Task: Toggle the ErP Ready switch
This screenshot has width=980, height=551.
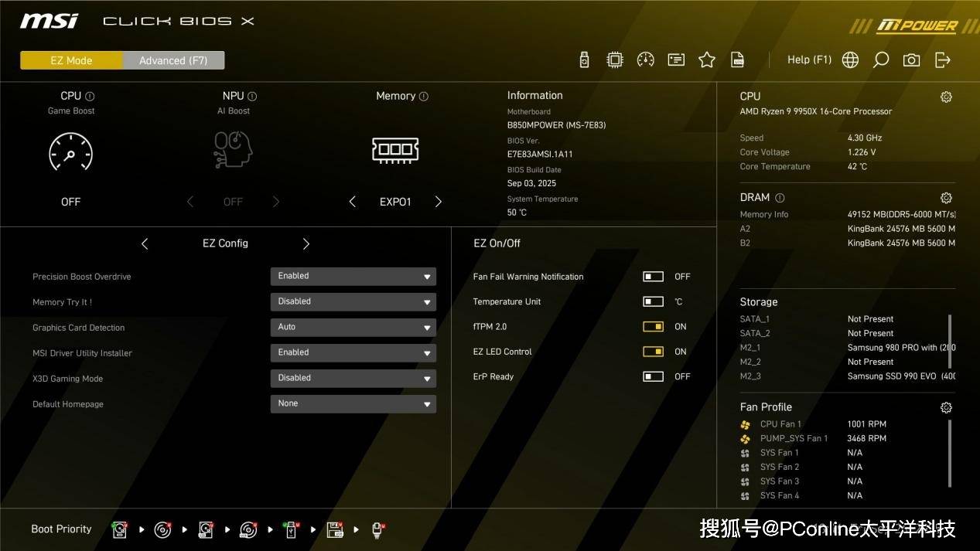Action: point(653,376)
